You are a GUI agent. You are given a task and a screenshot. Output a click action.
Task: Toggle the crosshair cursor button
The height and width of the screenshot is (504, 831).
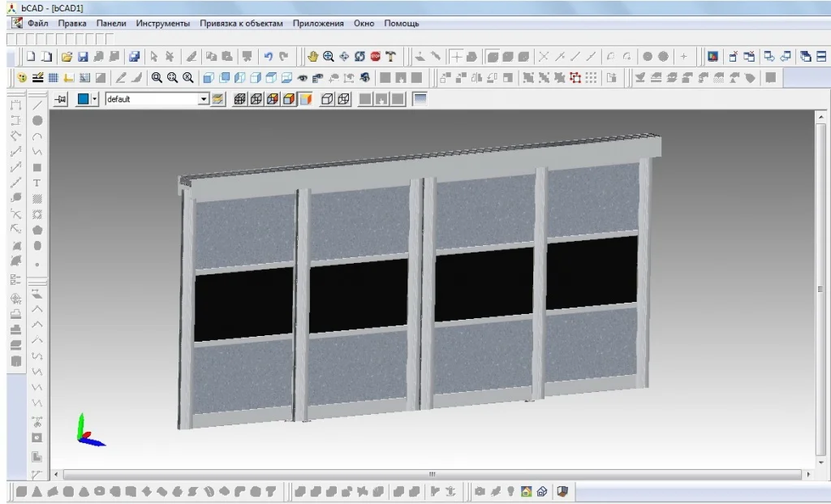(x=456, y=56)
